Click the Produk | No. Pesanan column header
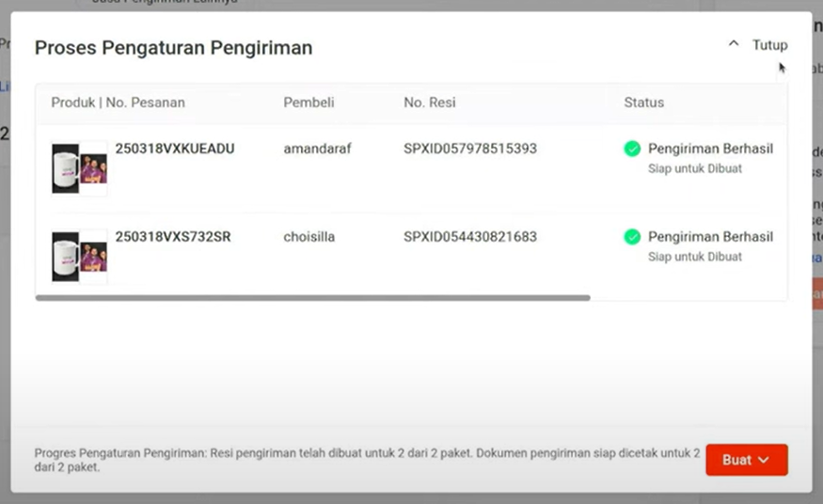Screen dimensions: 823x504 pos(119,102)
